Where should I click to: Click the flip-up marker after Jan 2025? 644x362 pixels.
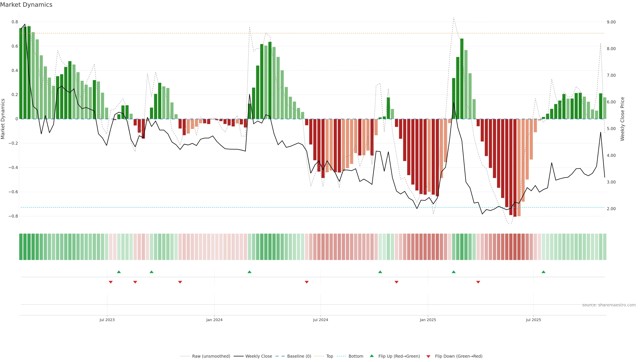coord(454,272)
